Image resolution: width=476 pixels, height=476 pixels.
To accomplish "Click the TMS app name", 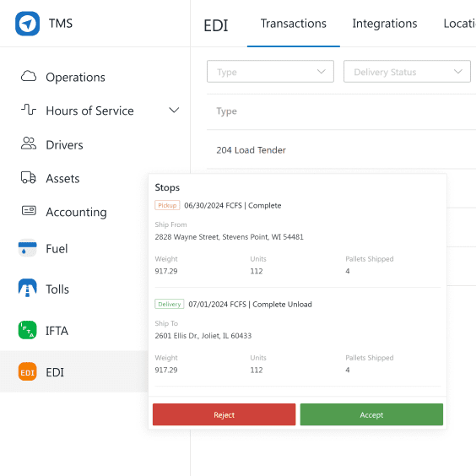I will tap(61, 24).
